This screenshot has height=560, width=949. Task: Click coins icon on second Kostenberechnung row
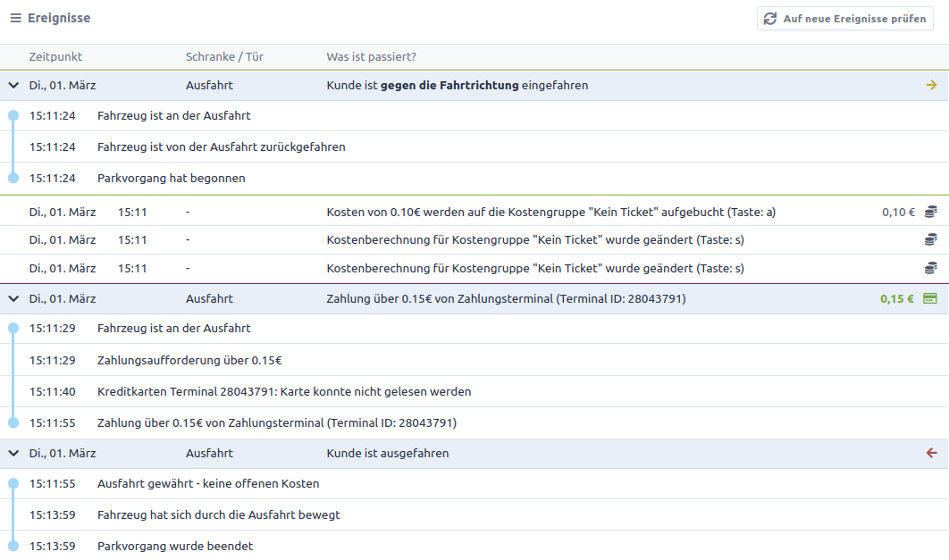[x=930, y=240]
